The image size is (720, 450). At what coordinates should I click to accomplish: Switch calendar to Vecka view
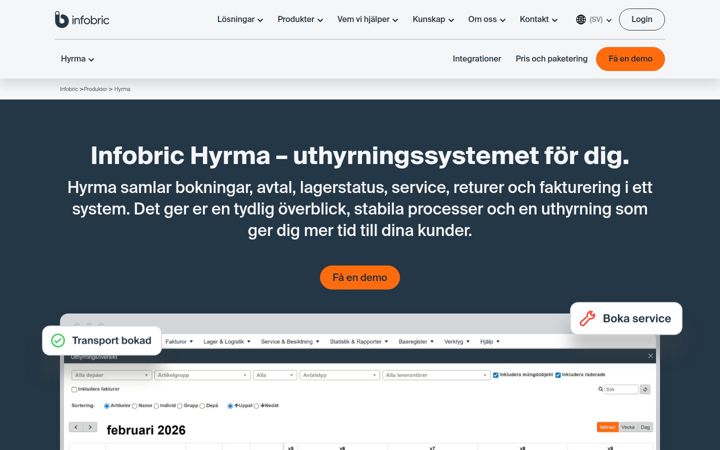pyautogui.click(x=628, y=427)
